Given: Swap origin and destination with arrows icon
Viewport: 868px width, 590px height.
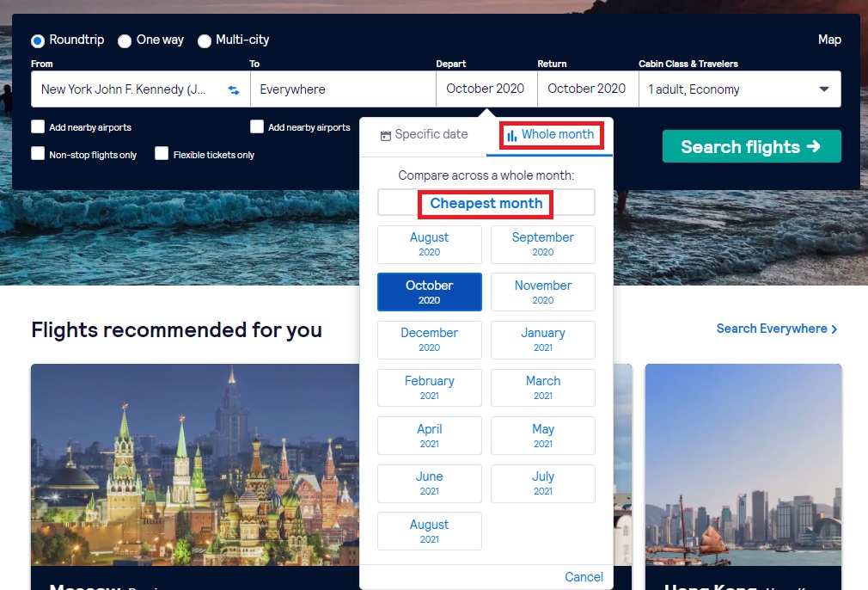Looking at the screenshot, I should 234,89.
